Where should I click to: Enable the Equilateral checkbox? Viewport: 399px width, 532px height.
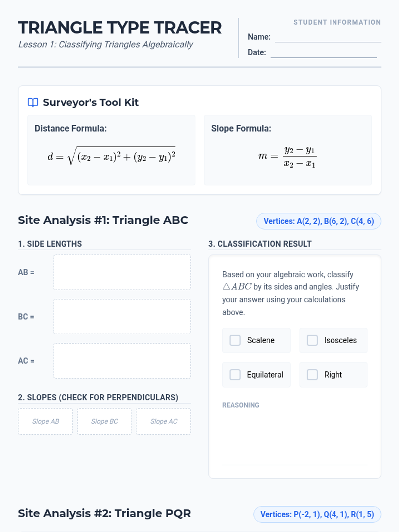pos(235,375)
